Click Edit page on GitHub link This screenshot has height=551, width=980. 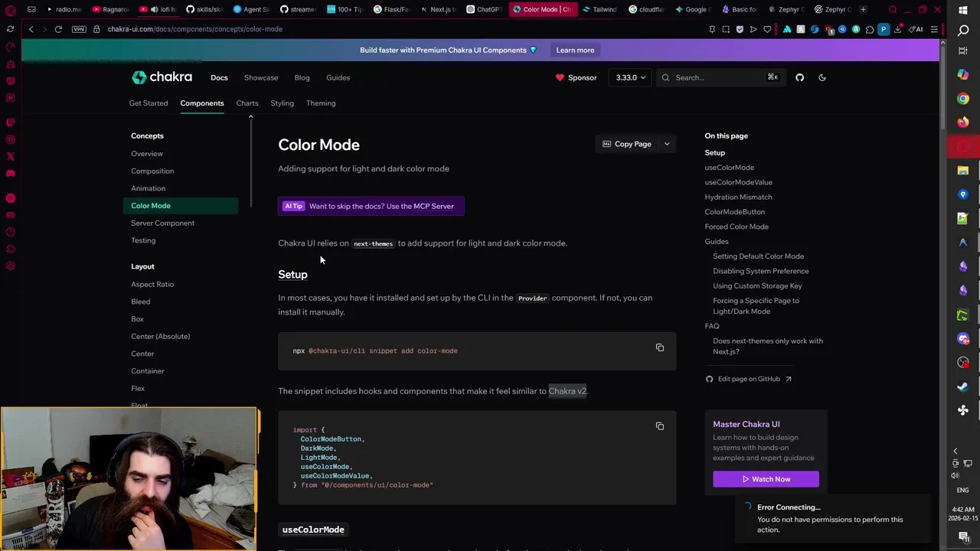point(749,379)
